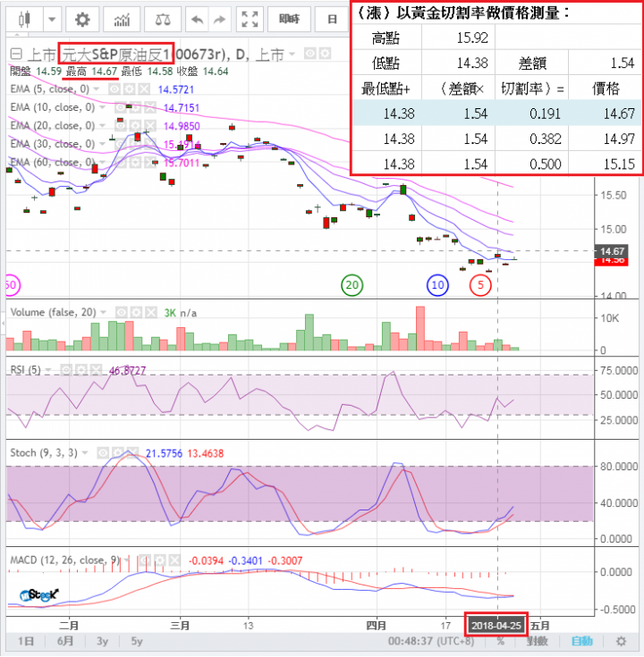Toggle RSI indicator visibility

(66, 369)
